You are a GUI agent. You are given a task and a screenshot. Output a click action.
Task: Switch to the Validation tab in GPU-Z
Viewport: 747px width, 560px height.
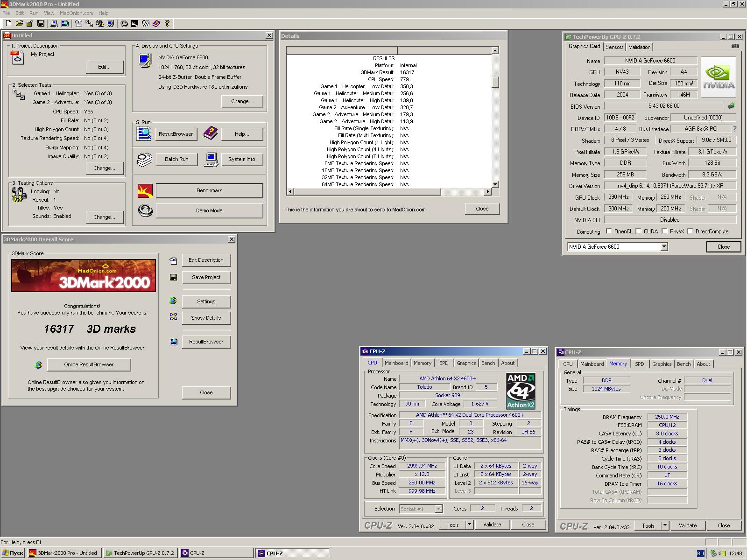pyautogui.click(x=639, y=47)
